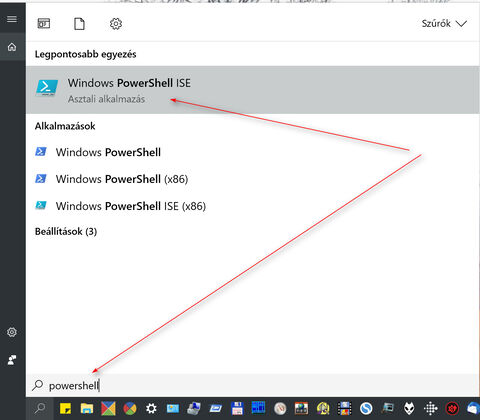Open the red-green-blue X-shaped taskbar icon
The image size is (480, 420).
[108, 408]
